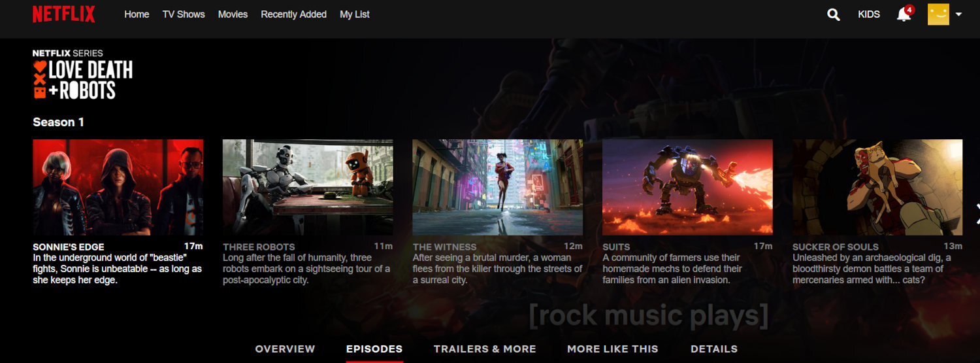Click the Season 1 label
Screen dimensions: 980x363
pos(58,122)
